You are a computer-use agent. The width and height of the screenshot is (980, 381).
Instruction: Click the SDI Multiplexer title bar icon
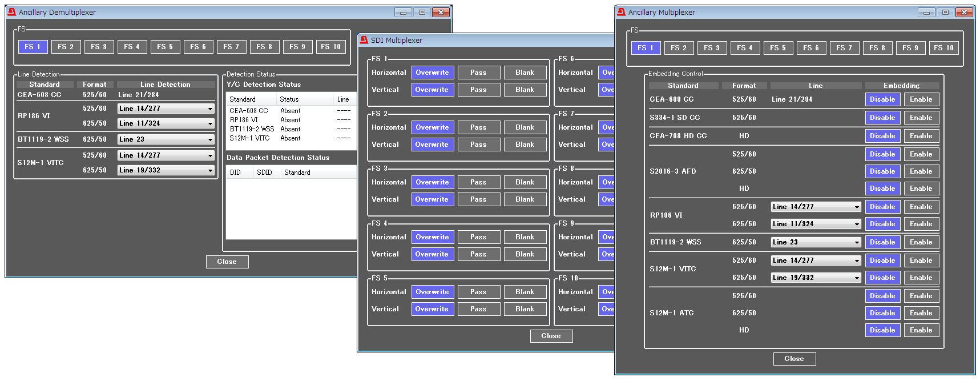coord(364,40)
